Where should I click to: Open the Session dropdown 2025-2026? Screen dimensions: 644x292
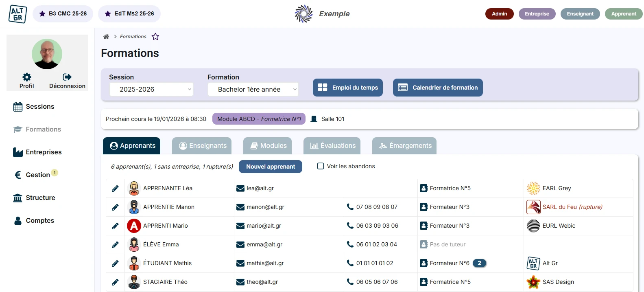tap(151, 90)
